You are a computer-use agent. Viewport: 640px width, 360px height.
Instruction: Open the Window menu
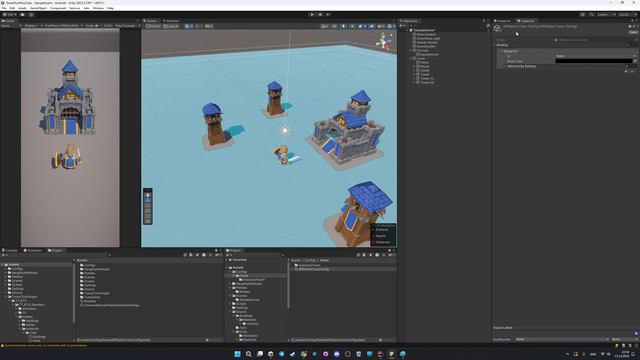[98, 8]
